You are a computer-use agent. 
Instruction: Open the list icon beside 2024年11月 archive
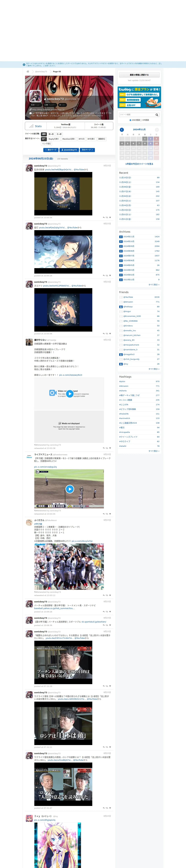coord(121,237)
